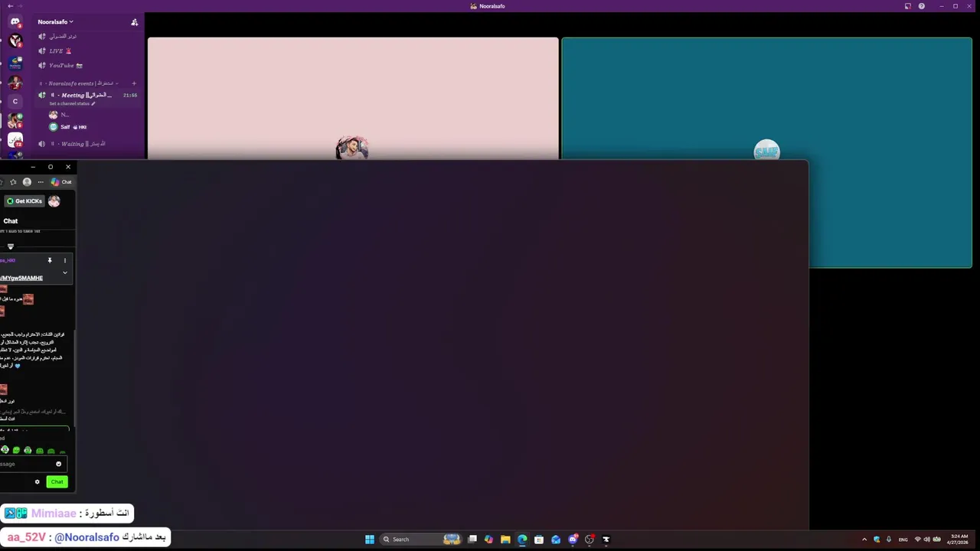Click the Chat panel heading

point(11,221)
